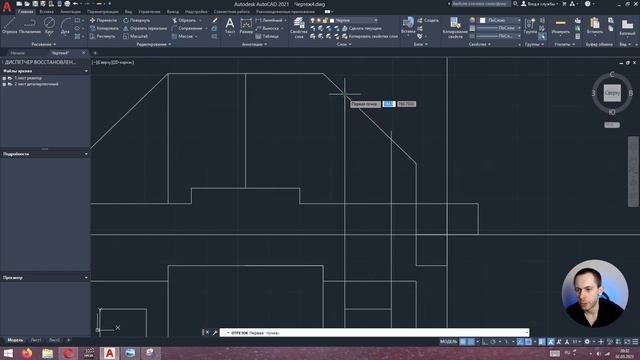
Task: Toggle ortho mode in status bar
Action: click(485, 342)
